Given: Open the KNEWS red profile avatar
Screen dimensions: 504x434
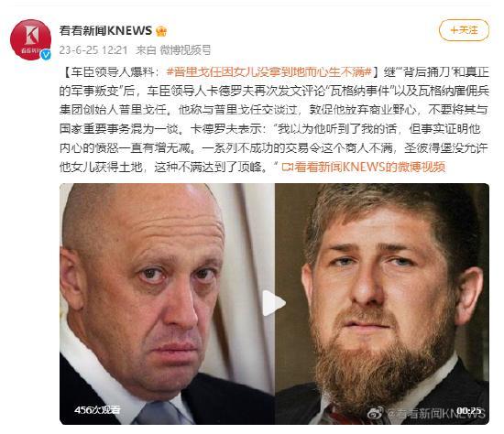Looking at the screenshot, I should (x=30, y=39).
